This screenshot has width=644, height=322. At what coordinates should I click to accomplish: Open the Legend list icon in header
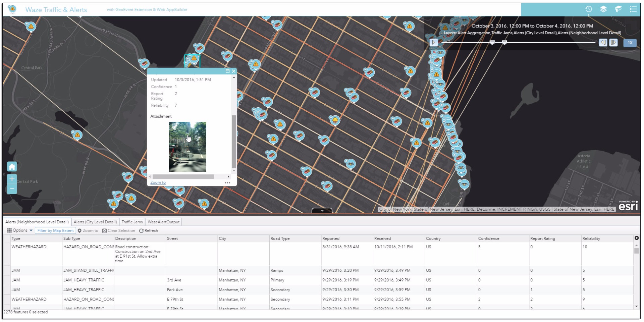(x=633, y=9)
